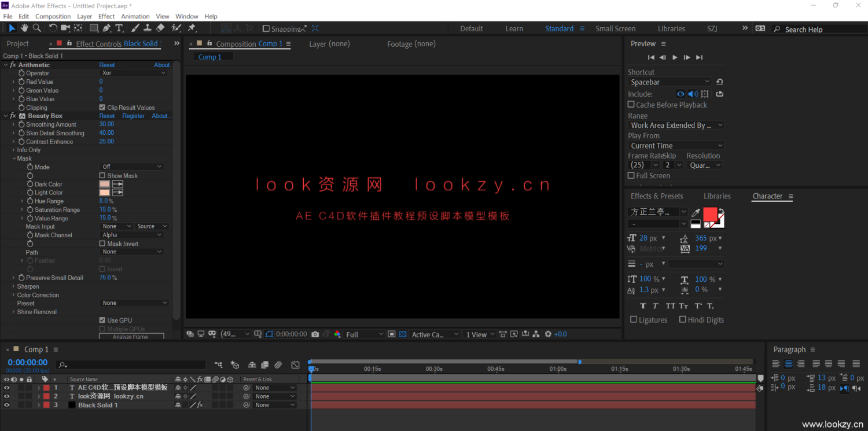Click the Analyze Frame button
The height and width of the screenshot is (431, 868).
(131, 337)
